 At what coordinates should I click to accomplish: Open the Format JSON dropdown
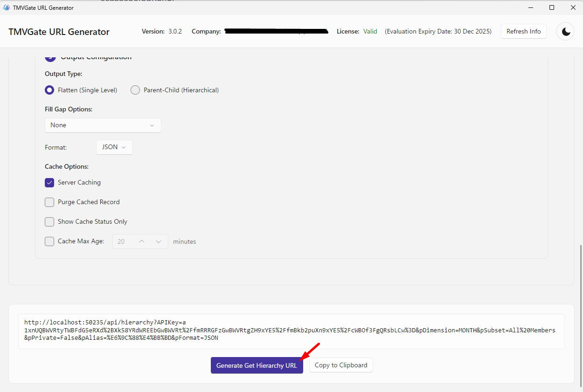[114, 147]
